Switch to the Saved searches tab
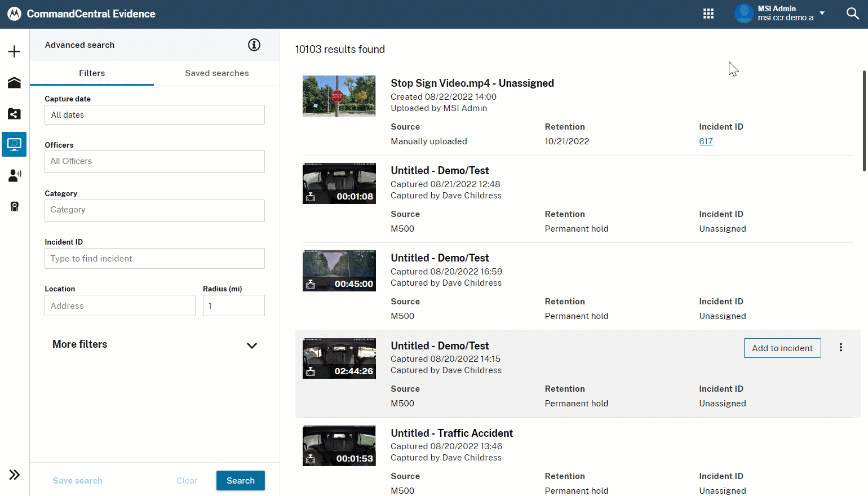The image size is (868, 496). pyautogui.click(x=216, y=73)
